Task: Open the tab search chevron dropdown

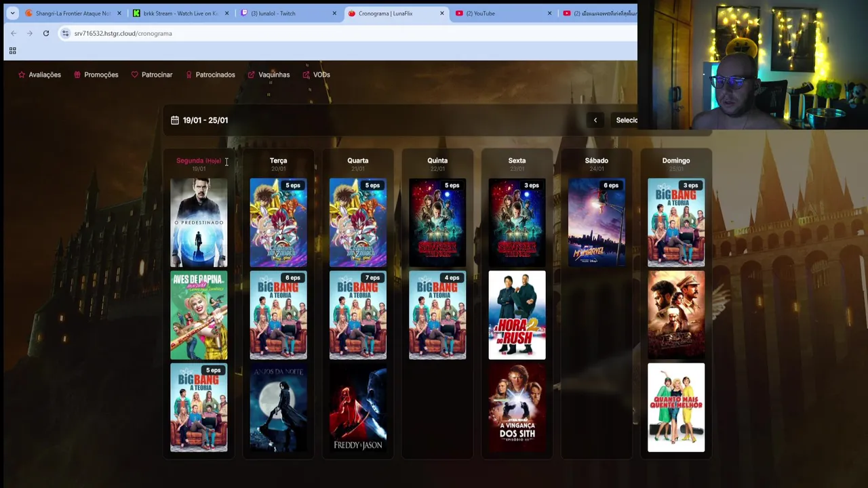Action: [12, 13]
